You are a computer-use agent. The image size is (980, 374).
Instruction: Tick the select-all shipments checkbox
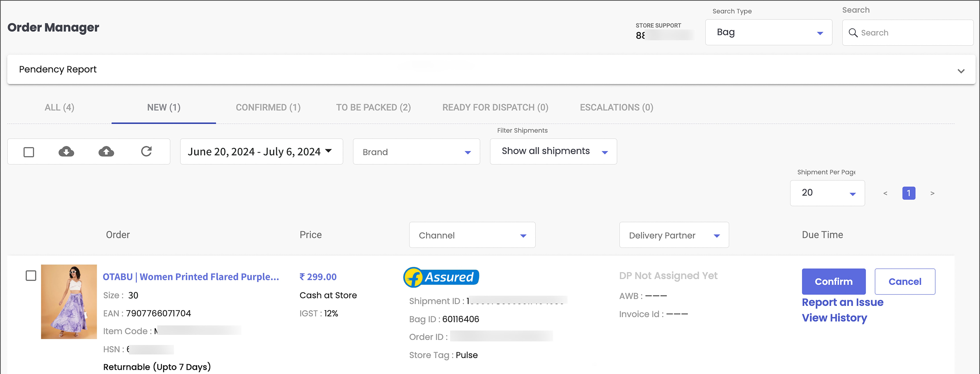click(x=29, y=152)
